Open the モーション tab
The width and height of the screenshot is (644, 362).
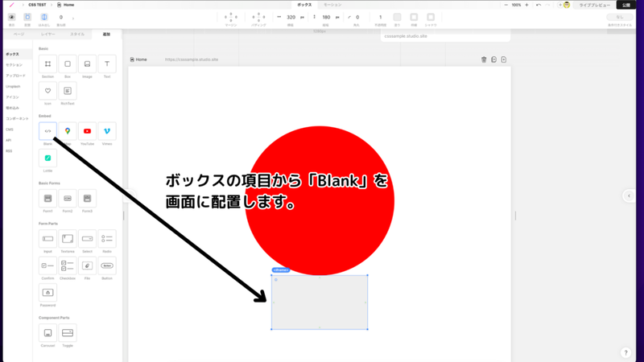(x=332, y=5)
